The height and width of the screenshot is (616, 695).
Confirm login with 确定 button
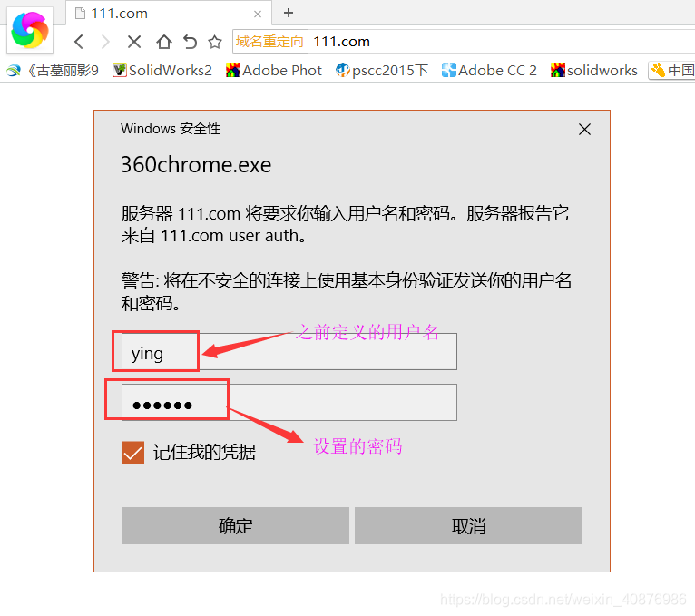(x=235, y=525)
